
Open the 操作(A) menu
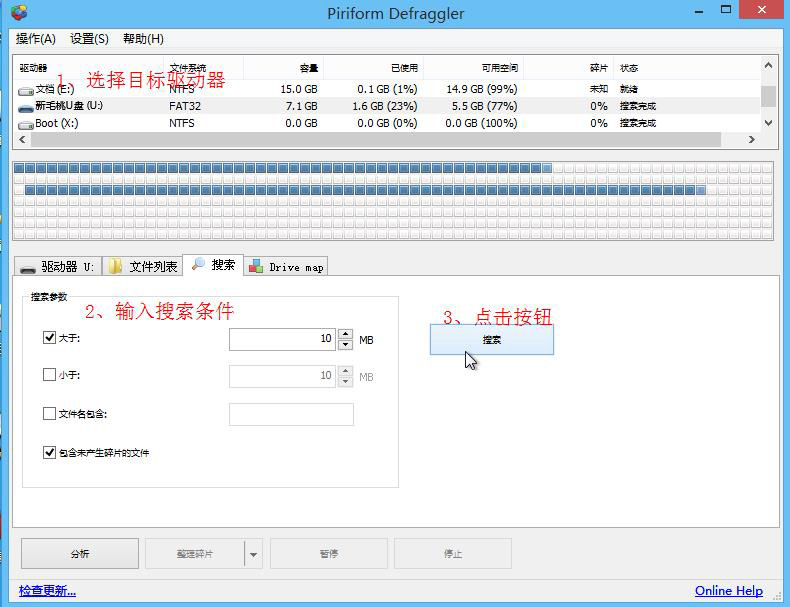pyautogui.click(x=35, y=39)
